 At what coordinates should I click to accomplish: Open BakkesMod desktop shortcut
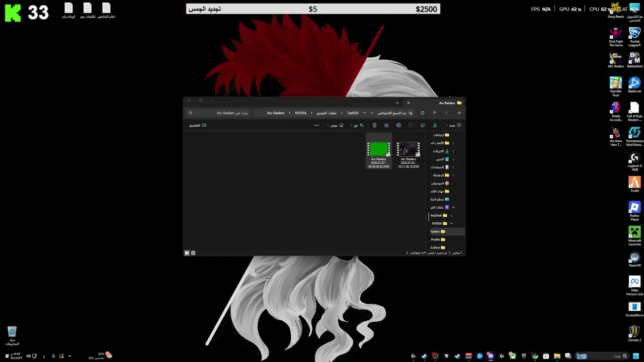coord(634,60)
